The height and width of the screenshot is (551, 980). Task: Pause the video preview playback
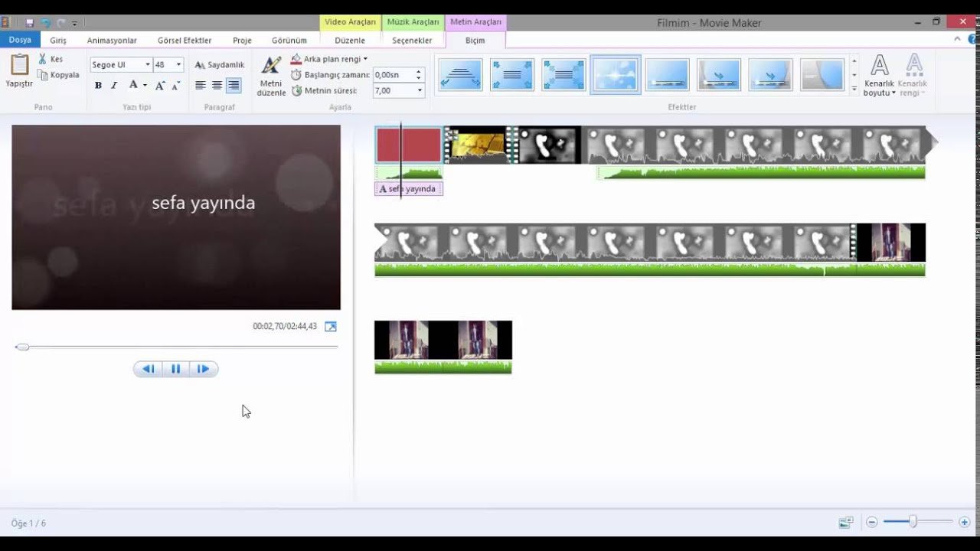(175, 369)
